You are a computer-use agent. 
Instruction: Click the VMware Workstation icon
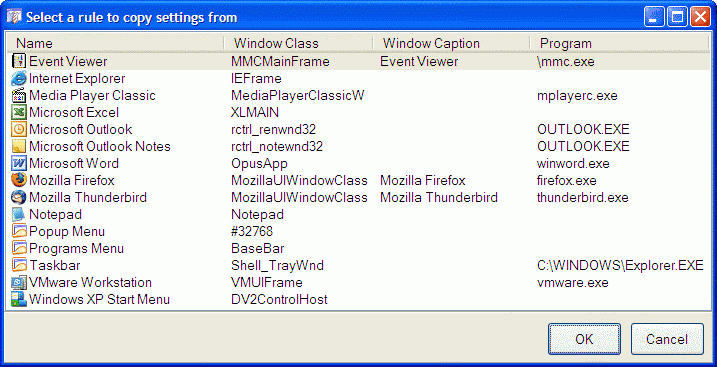[19, 282]
